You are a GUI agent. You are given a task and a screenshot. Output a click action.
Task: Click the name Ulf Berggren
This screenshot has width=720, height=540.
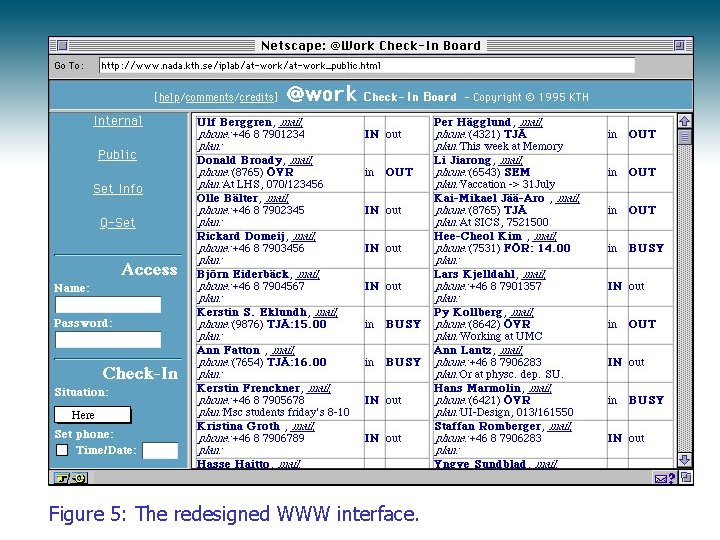click(x=234, y=122)
